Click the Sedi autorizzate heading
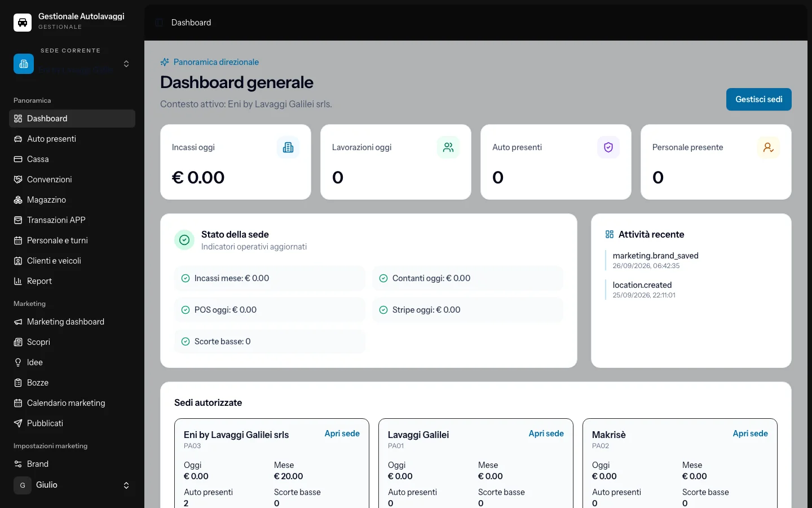 208,402
